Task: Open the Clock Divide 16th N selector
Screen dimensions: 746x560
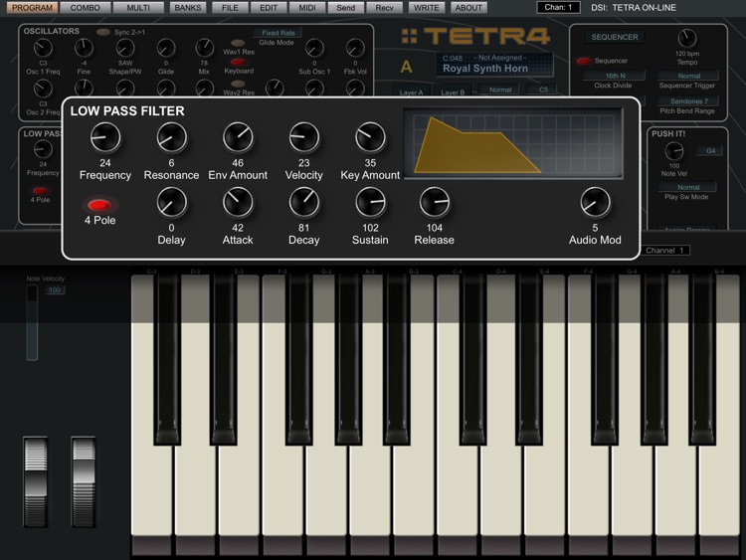Action: pos(615,76)
